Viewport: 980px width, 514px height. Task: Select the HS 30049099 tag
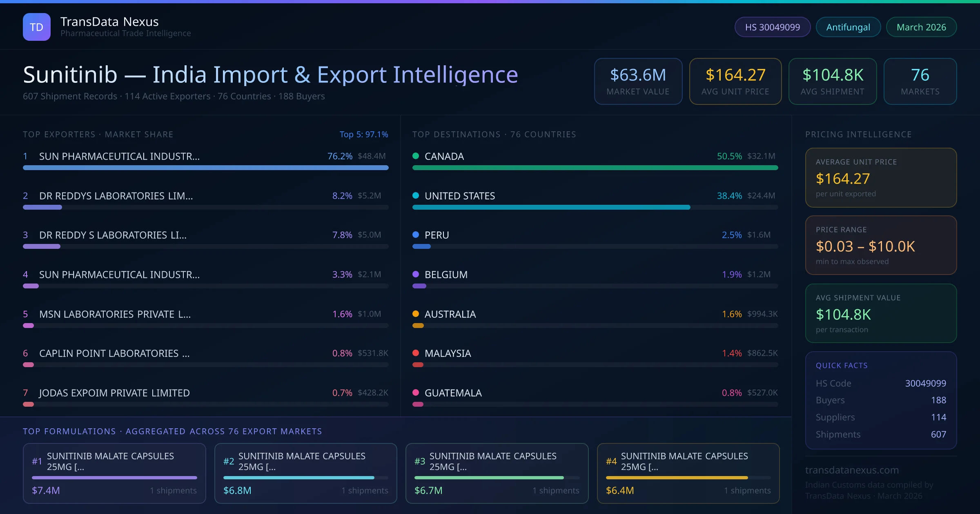point(772,27)
